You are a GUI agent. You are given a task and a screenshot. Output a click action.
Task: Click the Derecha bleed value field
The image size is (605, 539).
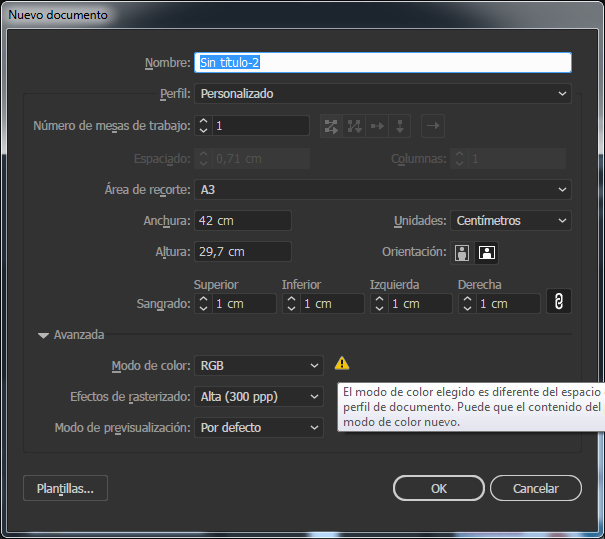click(508, 304)
